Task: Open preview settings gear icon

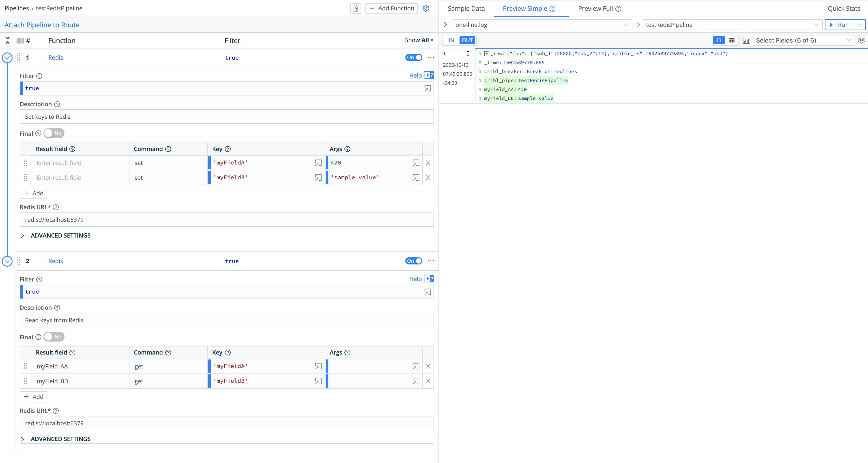Action: (x=861, y=41)
